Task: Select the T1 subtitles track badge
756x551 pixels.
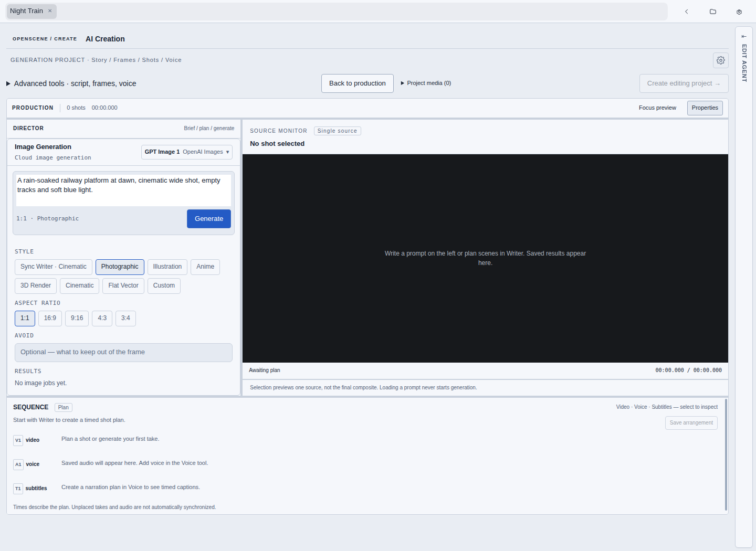Action: (x=18, y=489)
